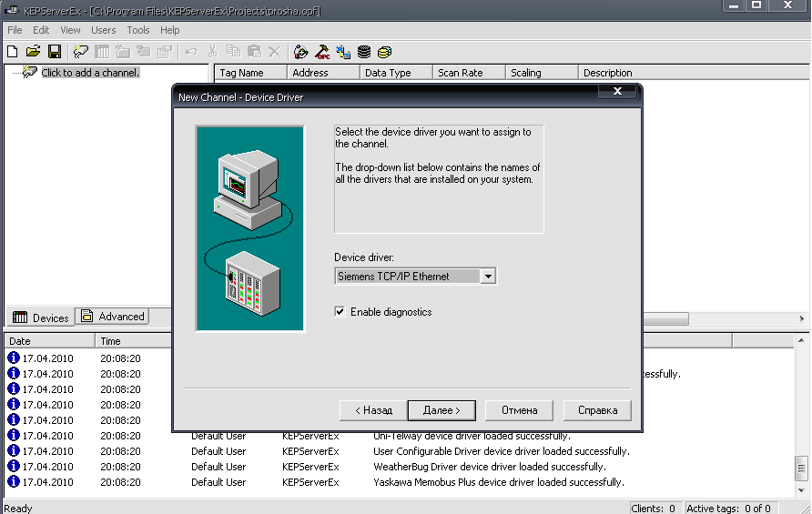Click the Отмена cancel button
The height and width of the screenshot is (514, 812).
(519, 410)
